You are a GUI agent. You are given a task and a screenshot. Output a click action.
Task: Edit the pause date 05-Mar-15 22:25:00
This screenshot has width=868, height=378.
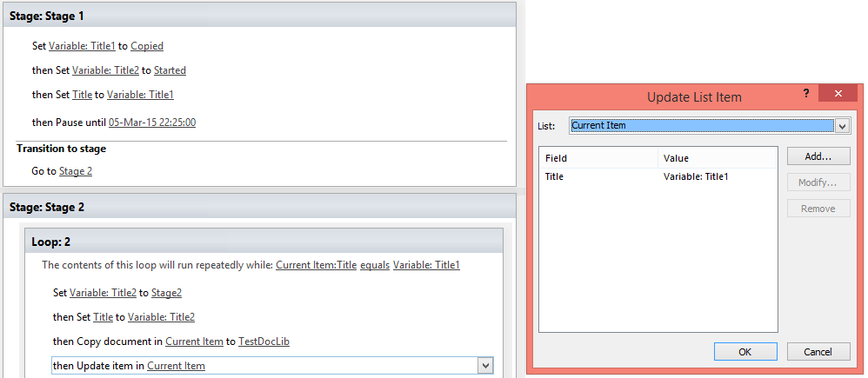coord(152,123)
